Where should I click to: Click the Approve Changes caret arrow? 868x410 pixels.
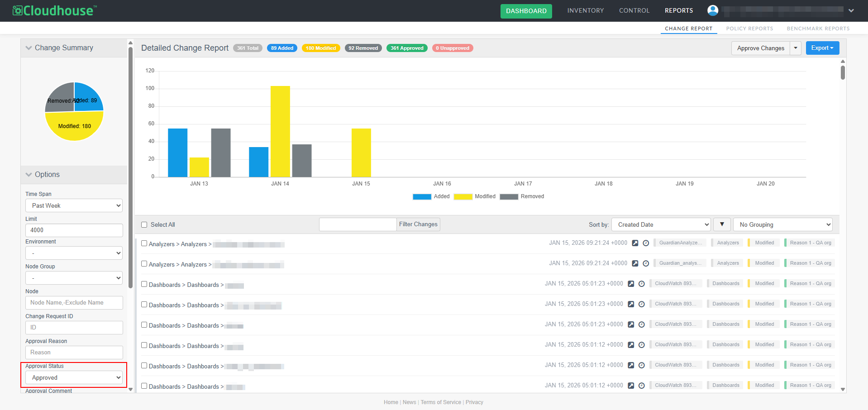pos(796,48)
